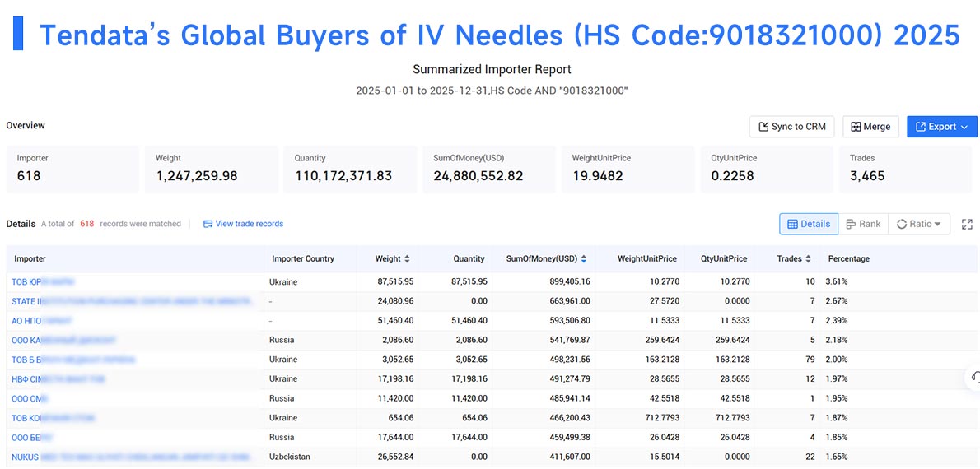Click the Importer column header
The image size is (980, 469).
pos(30,258)
